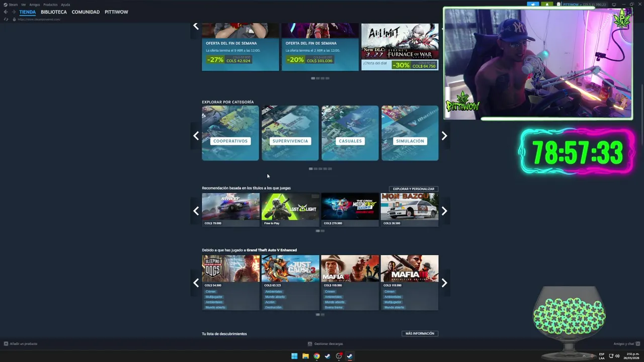The height and width of the screenshot is (362, 644).
Task: Click Acción tag under Just Cause 3
Action: click(270, 302)
